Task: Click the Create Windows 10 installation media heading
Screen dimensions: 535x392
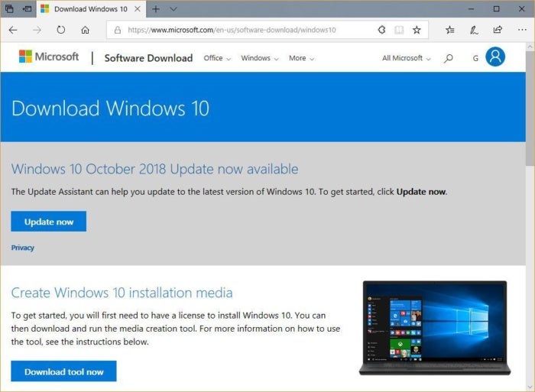Action: pos(122,293)
